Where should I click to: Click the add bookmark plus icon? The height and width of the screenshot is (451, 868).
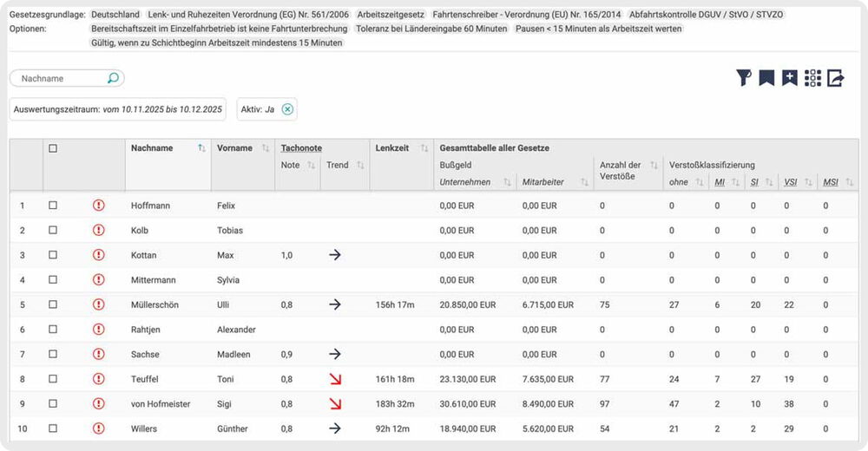(789, 79)
